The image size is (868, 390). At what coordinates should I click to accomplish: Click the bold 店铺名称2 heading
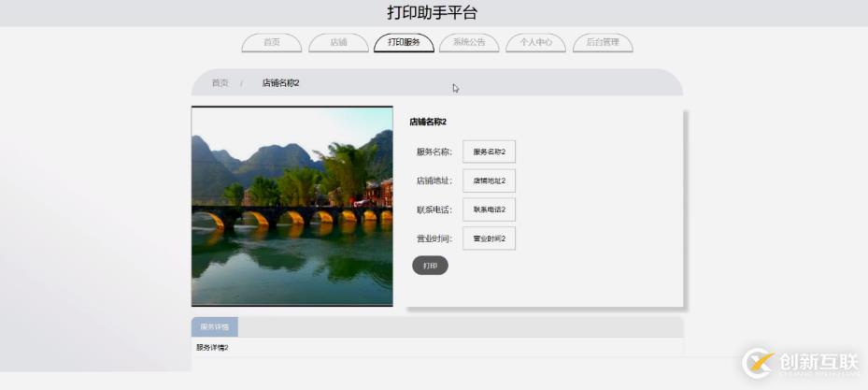pos(428,122)
